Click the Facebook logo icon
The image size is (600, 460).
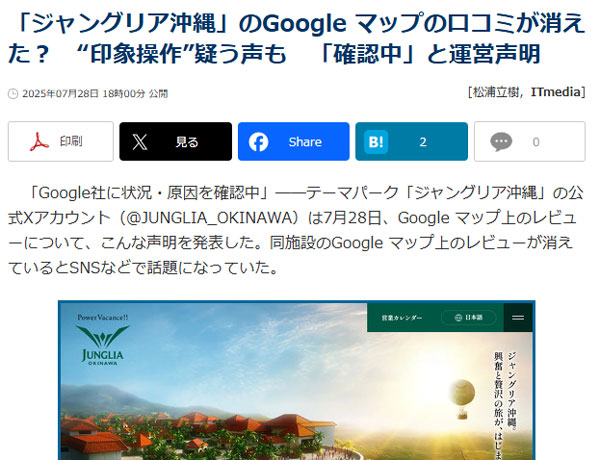pos(258,142)
